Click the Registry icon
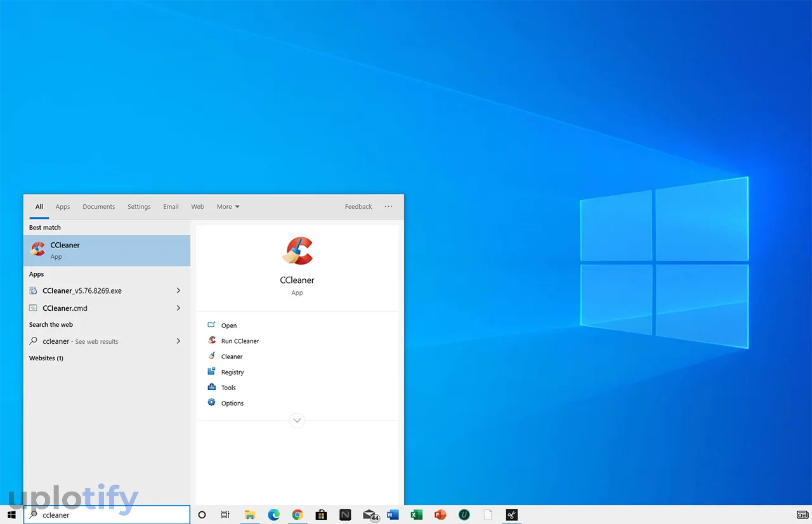The width and height of the screenshot is (812, 524). [212, 372]
